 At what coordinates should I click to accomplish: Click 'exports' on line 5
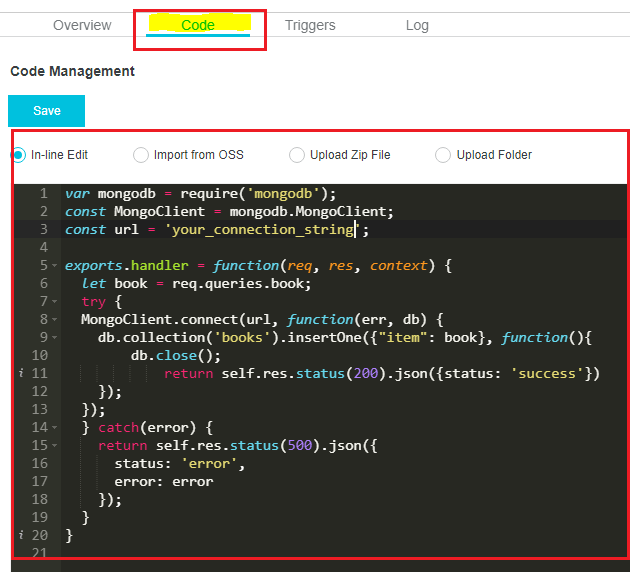click(94, 266)
